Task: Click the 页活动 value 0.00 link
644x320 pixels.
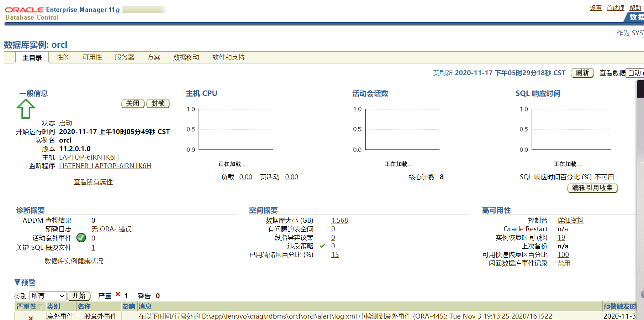Action: pos(291,177)
